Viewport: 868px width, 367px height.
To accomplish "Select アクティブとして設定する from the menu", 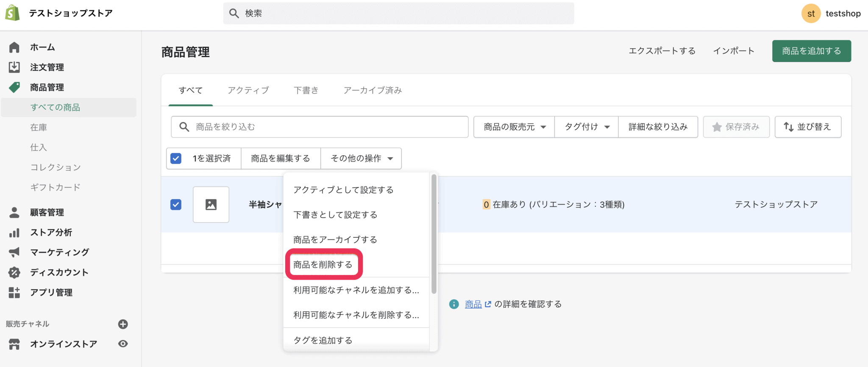I will [x=356, y=190].
